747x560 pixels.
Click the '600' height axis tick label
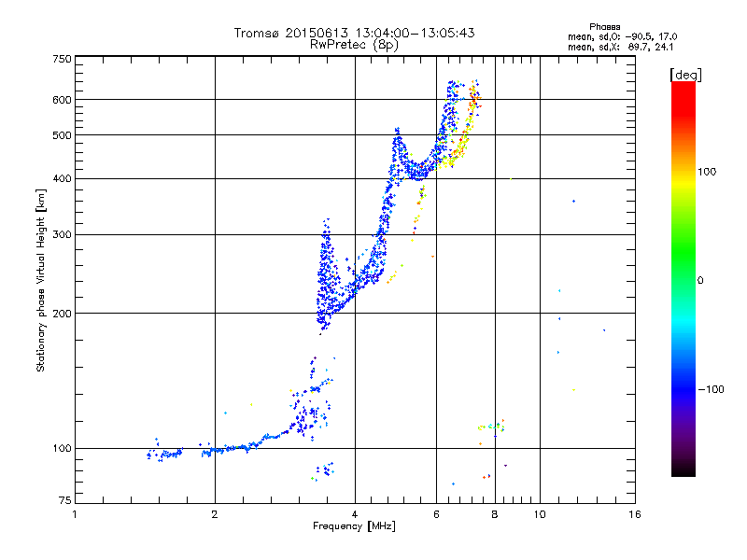(x=62, y=100)
